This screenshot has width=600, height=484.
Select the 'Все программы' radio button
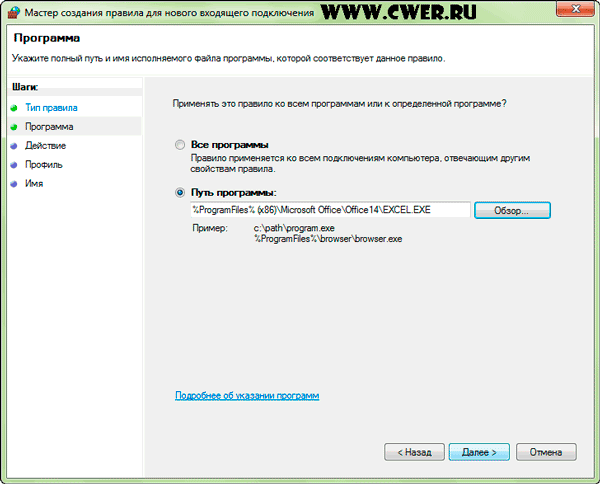tap(179, 145)
